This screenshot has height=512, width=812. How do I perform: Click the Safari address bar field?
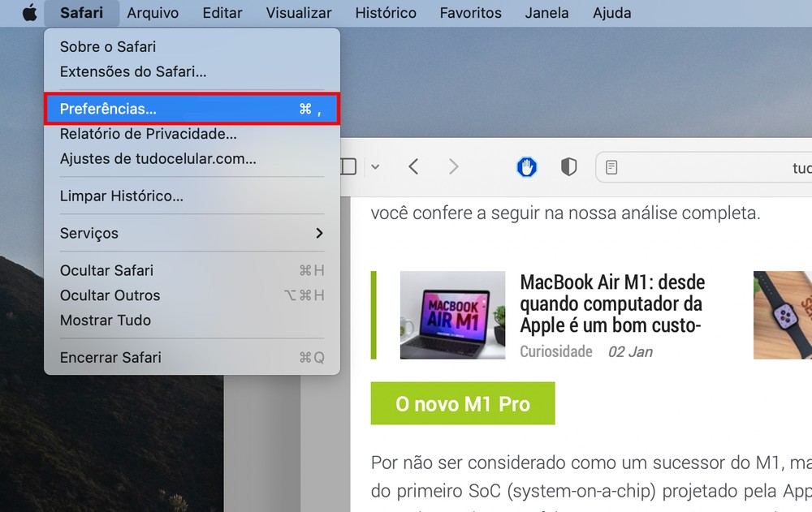[x=704, y=166]
